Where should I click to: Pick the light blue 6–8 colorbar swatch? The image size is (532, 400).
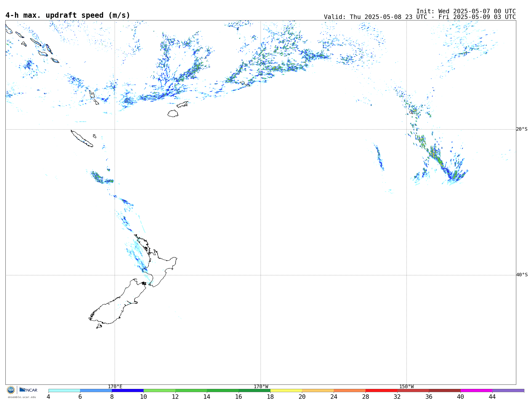(96, 391)
